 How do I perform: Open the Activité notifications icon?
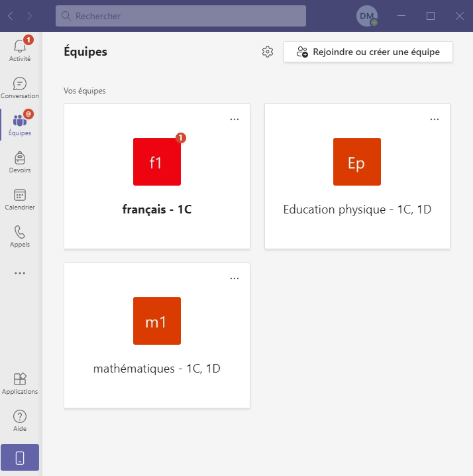coord(20,46)
